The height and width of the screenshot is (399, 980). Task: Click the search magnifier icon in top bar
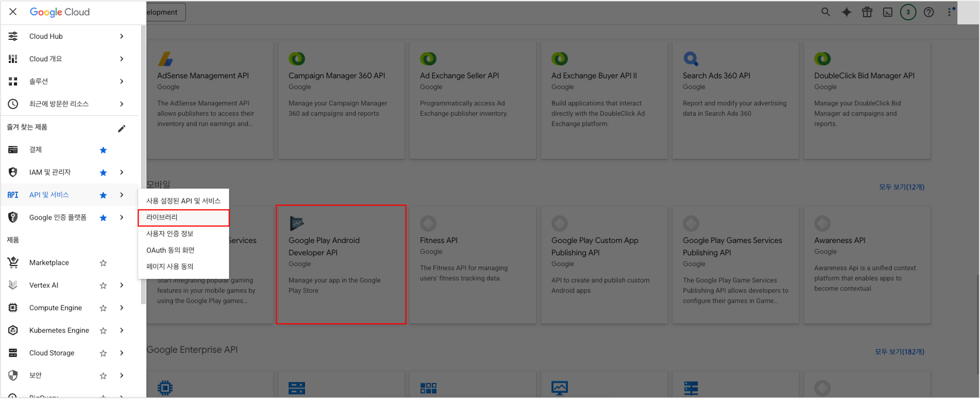(x=825, y=12)
